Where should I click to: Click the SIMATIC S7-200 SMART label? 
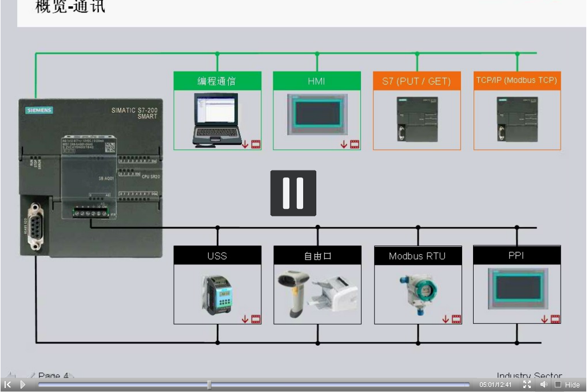click(x=134, y=113)
